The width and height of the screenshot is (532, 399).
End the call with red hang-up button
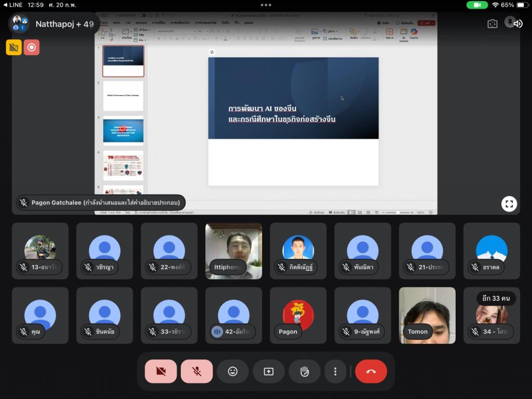tap(371, 371)
